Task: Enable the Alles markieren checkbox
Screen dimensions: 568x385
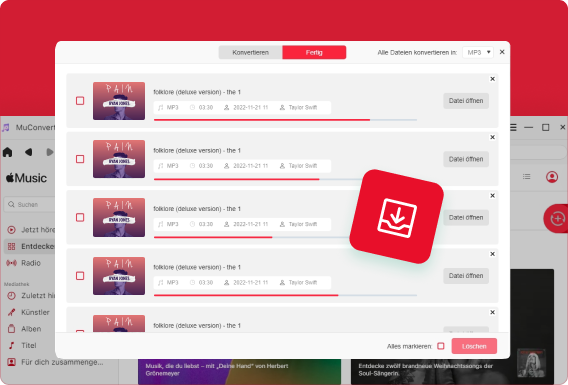Action: pyautogui.click(x=440, y=346)
